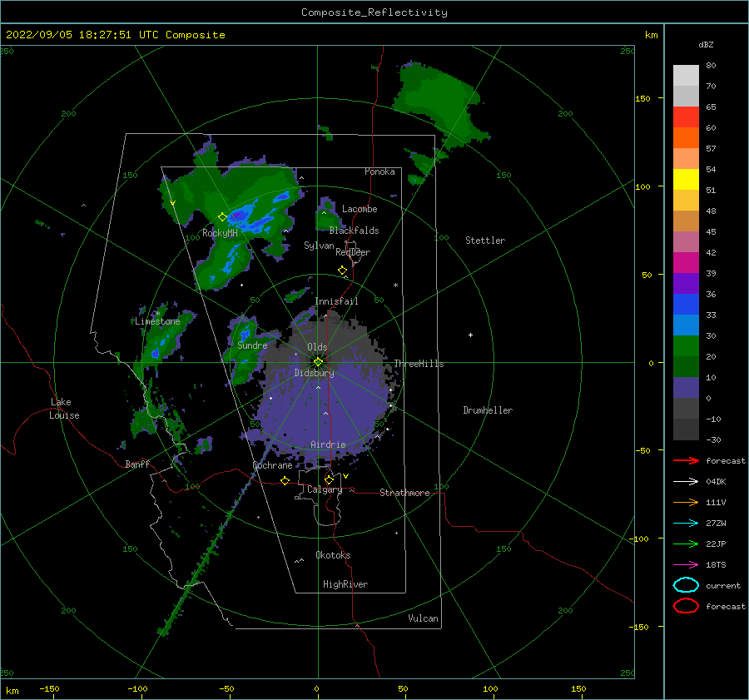Pick the bright green 20-30 dBZ swatch
Screen dimensions: 749x700
coord(686,346)
